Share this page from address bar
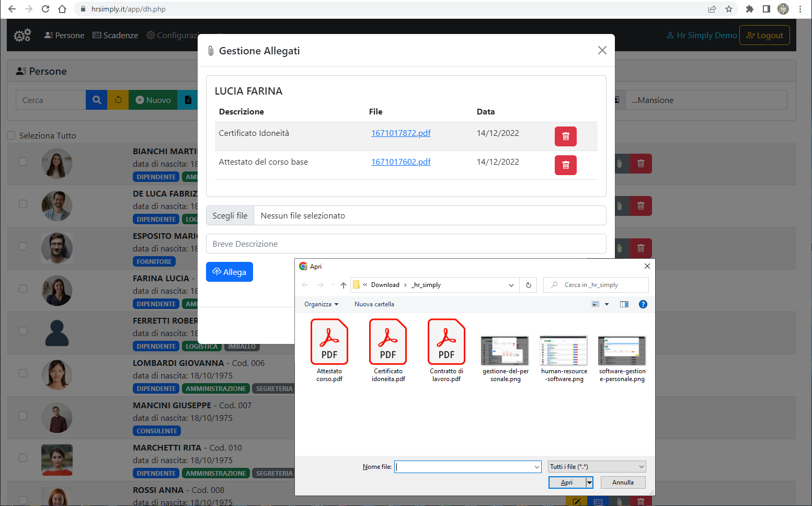The width and height of the screenshot is (812, 506). pos(712,9)
